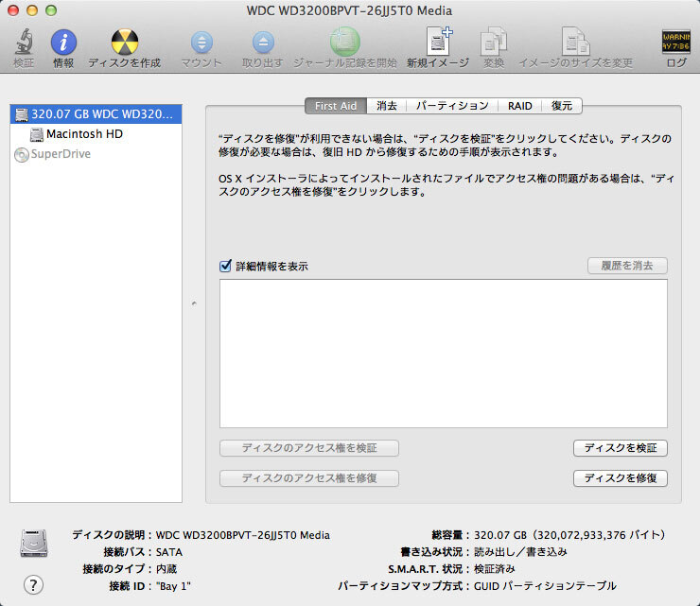Click the ディスクのアクセス権を検証 button

point(309,448)
